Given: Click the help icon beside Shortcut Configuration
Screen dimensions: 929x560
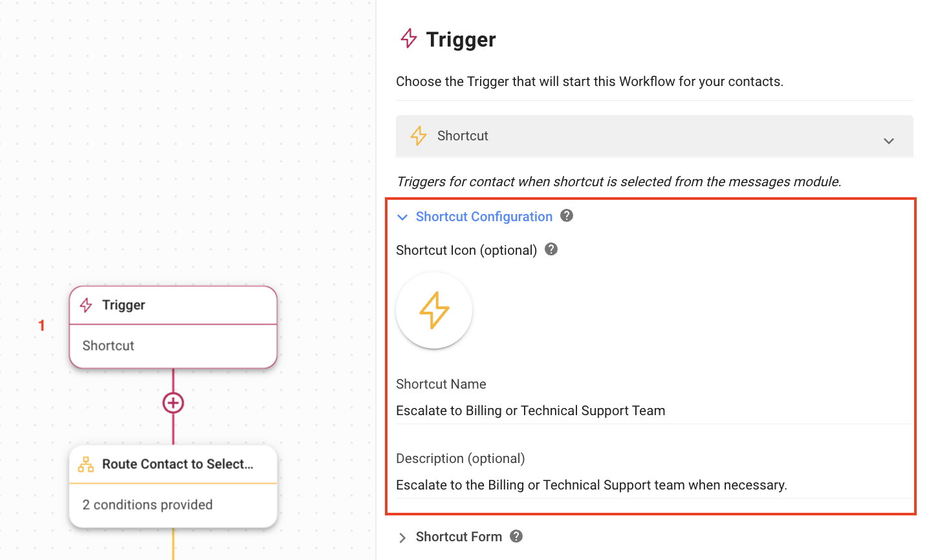Looking at the screenshot, I should click(x=567, y=216).
